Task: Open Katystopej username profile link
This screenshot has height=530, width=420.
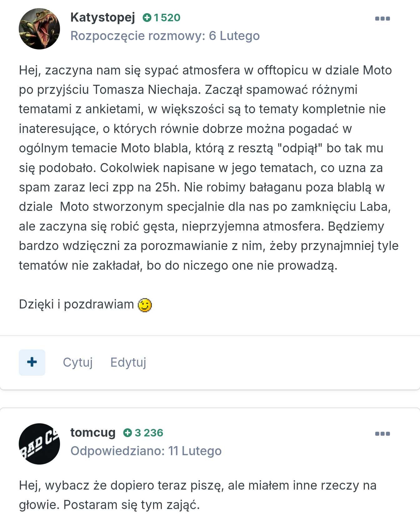Action: [x=102, y=17]
